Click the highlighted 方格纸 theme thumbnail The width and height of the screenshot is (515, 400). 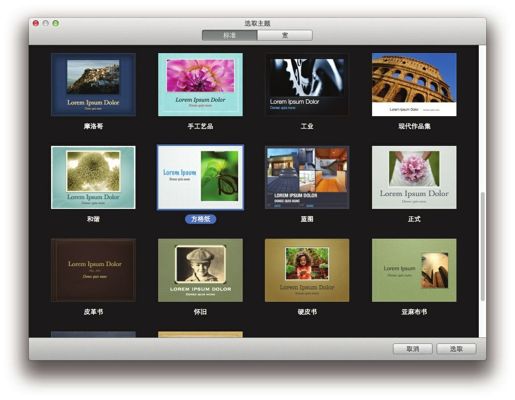[200, 177]
